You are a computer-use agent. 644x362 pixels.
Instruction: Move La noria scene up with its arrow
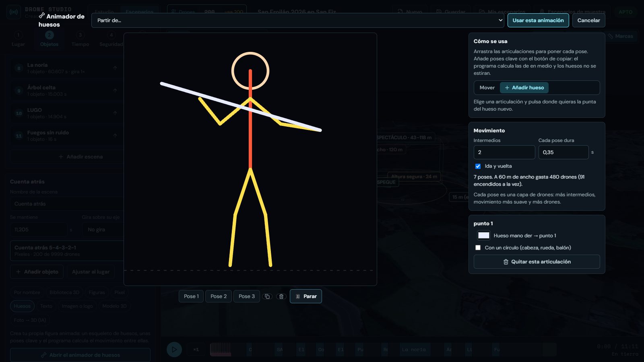coord(115,68)
